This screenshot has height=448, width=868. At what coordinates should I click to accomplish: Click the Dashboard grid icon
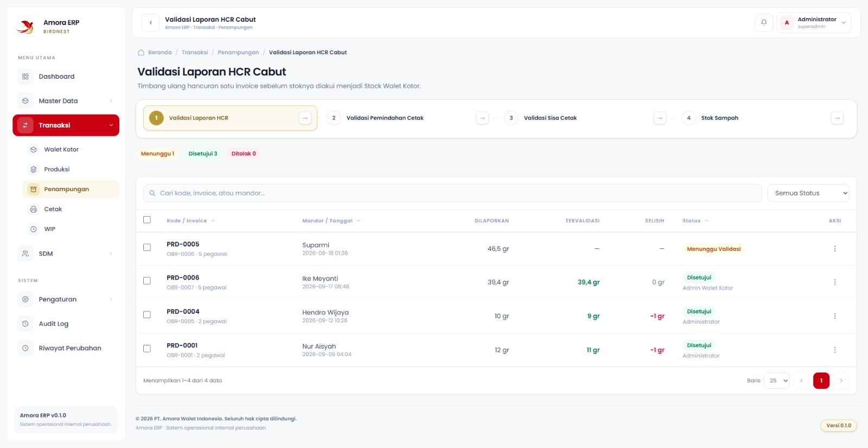click(x=25, y=77)
